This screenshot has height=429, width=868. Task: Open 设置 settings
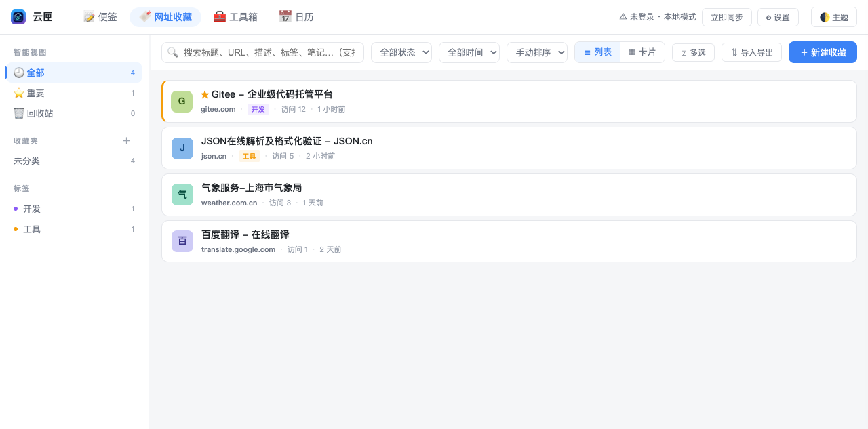[778, 17]
